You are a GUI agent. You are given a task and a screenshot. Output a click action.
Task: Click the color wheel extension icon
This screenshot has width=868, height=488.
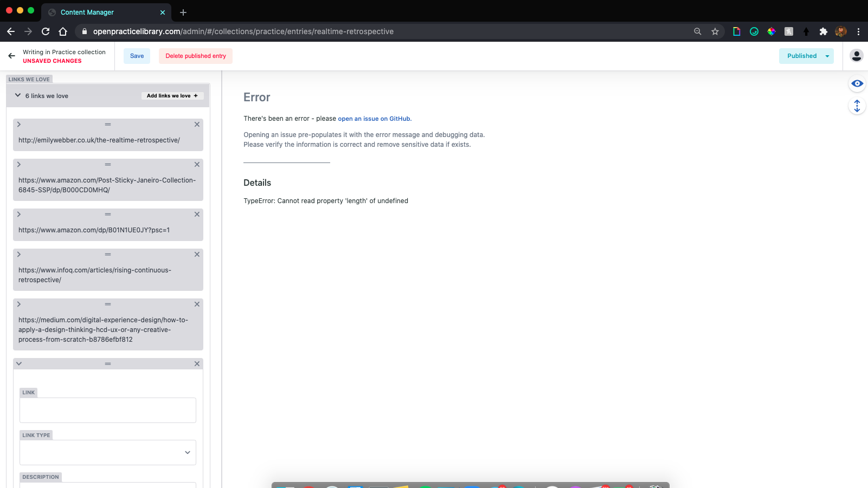(x=771, y=31)
